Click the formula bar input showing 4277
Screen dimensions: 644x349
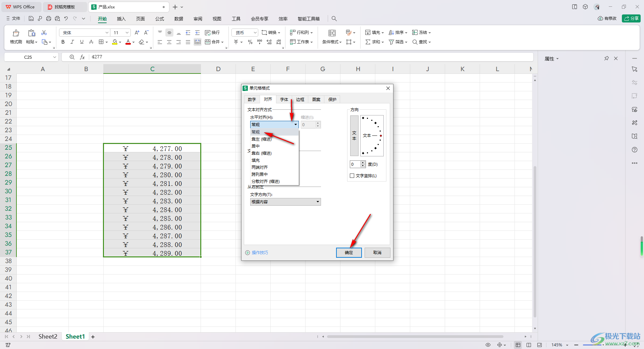coord(311,57)
